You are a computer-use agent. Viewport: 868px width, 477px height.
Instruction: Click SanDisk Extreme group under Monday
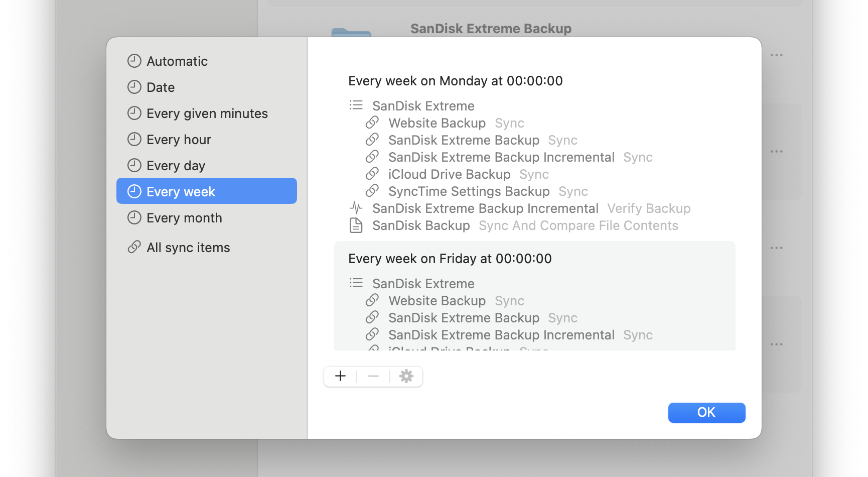[423, 106]
